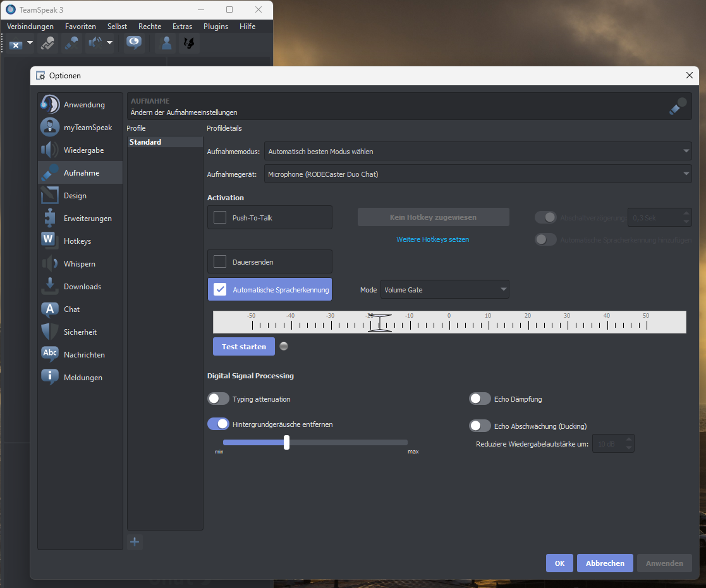
Task: Click the mute microphone toolbar icon
Action: coord(71,43)
